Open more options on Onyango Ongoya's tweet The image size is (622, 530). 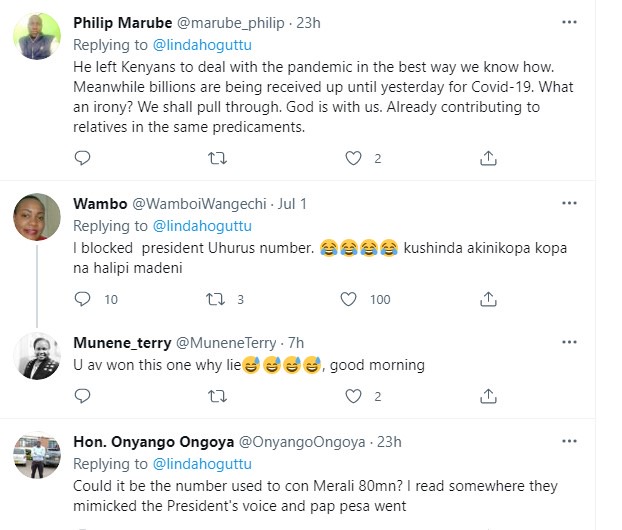point(569,441)
